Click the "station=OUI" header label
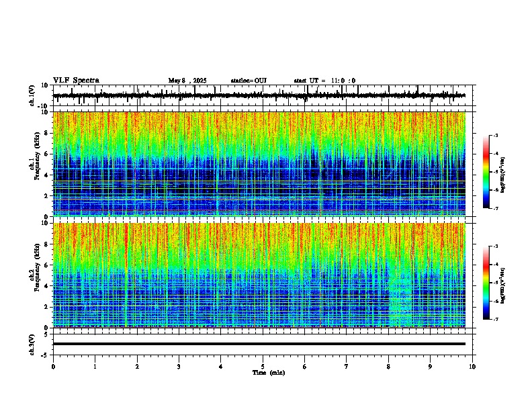The image size is (532, 411). click(249, 81)
